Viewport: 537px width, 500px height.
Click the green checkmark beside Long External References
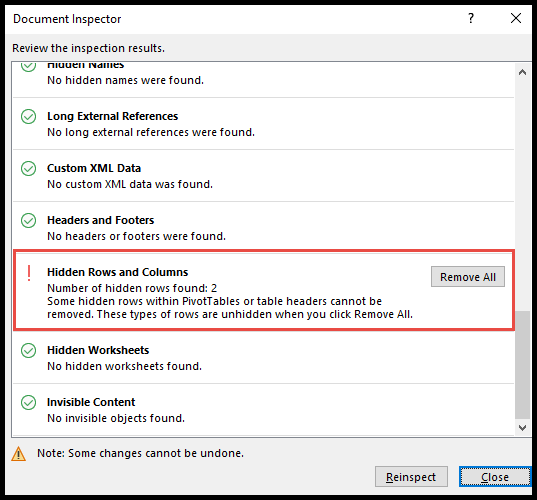tap(28, 117)
